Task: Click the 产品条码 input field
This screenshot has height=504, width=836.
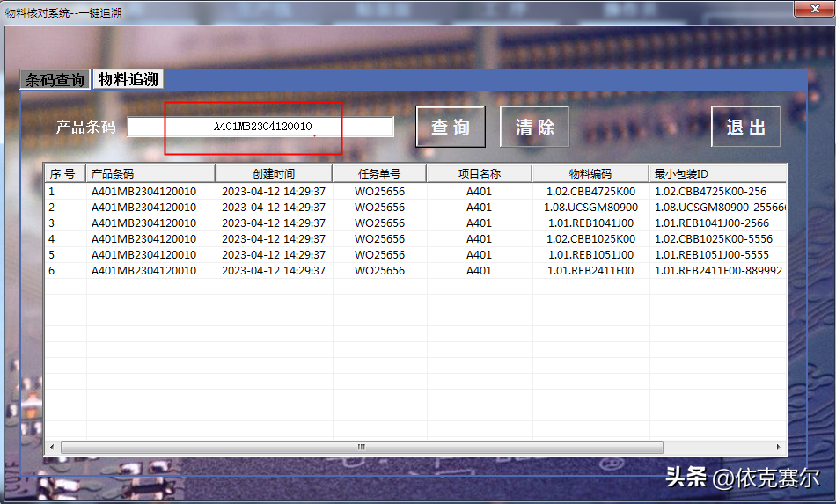Action: 260,127
